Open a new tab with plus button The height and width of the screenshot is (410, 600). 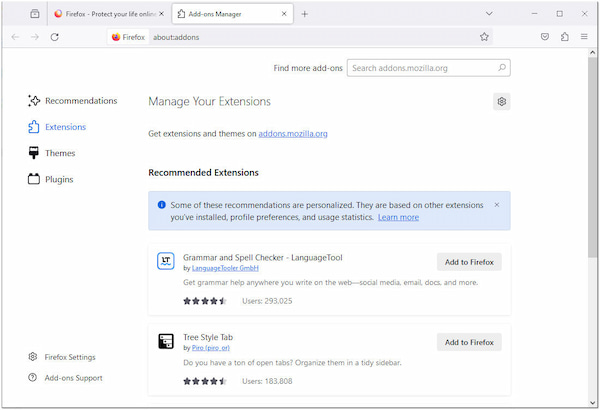pyautogui.click(x=305, y=14)
